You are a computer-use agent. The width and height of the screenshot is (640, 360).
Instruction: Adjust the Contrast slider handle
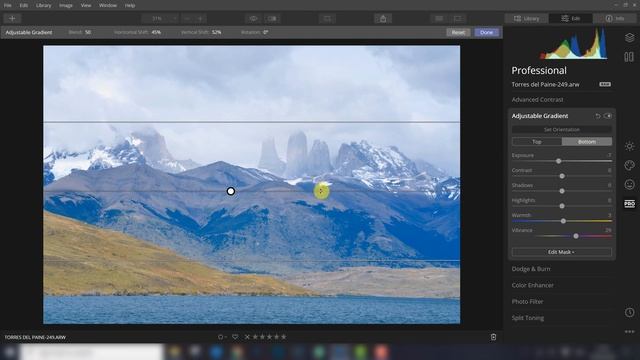click(x=562, y=176)
